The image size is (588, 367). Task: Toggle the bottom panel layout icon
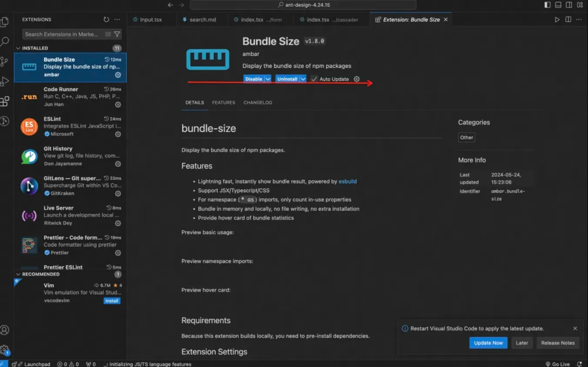pyautogui.click(x=558, y=5)
